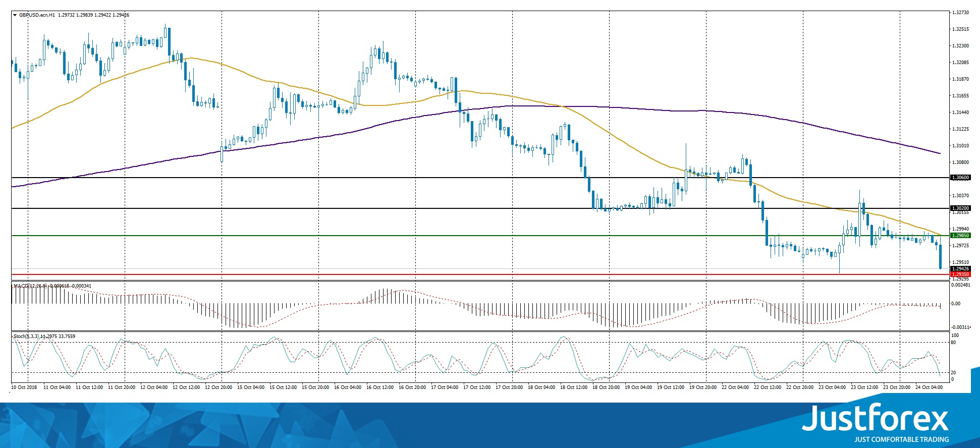Click the 1.31440 price axis label

960,113
